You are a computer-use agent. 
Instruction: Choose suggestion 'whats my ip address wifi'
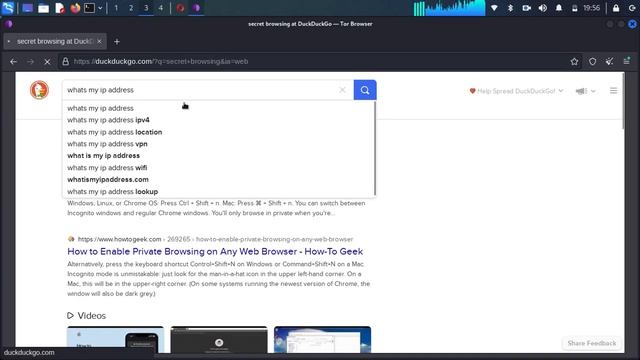pos(218,168)
